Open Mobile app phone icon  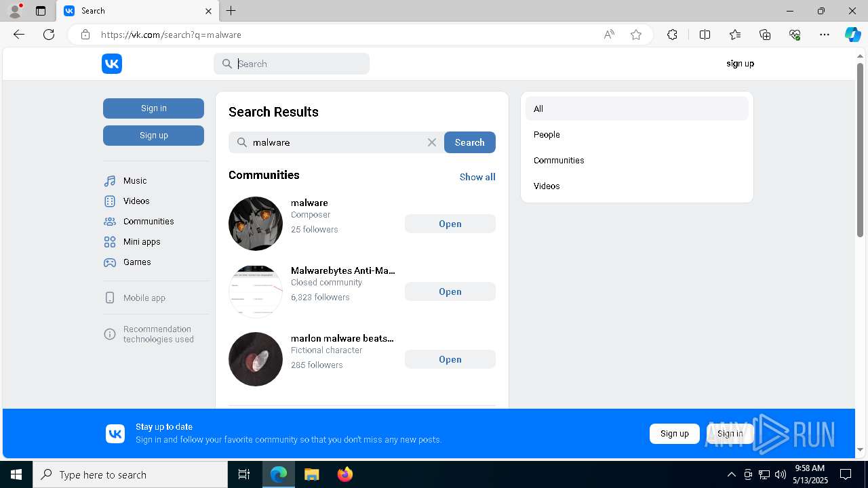point(110,298)
